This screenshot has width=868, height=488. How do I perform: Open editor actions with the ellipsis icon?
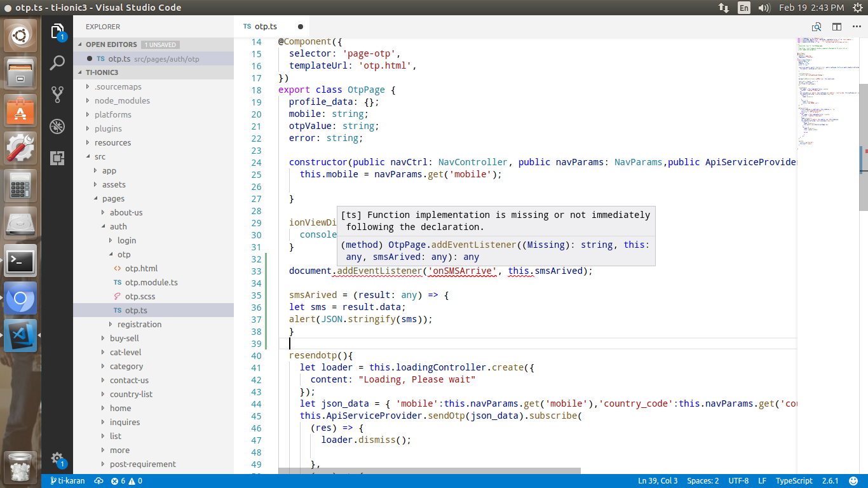coord(857,27)
